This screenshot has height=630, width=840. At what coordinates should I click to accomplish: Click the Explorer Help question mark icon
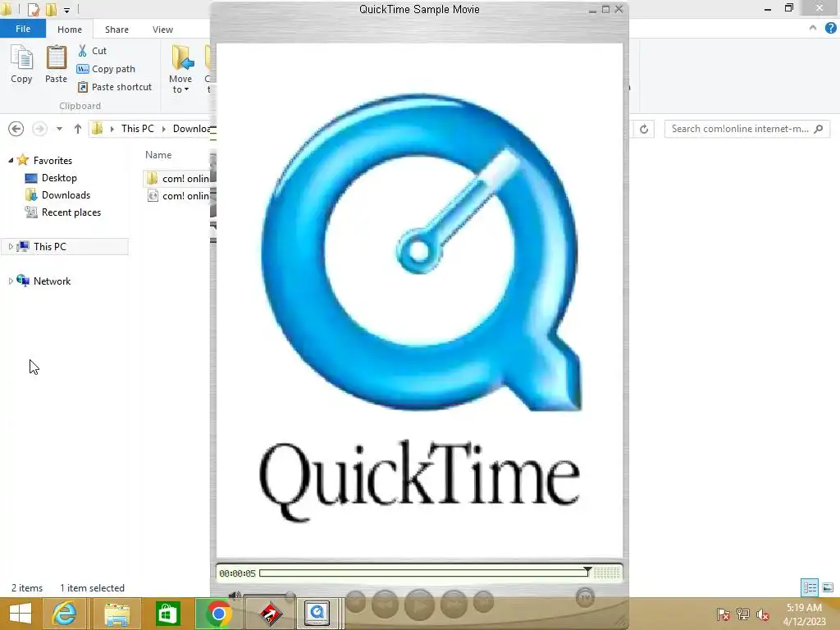(x=830, y=29)
